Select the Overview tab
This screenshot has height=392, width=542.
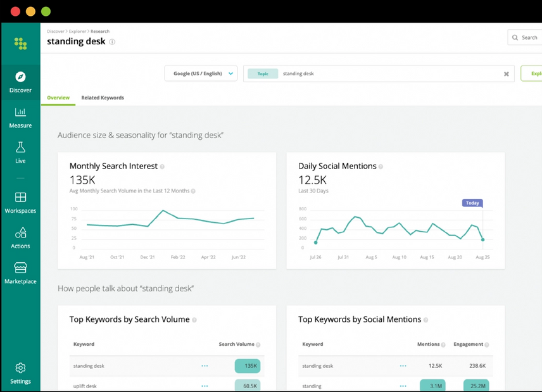click(58, 98)
